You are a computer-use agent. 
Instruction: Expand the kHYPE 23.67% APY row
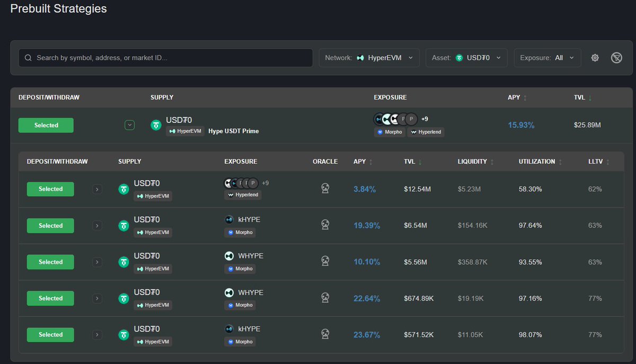pos(97,334)
